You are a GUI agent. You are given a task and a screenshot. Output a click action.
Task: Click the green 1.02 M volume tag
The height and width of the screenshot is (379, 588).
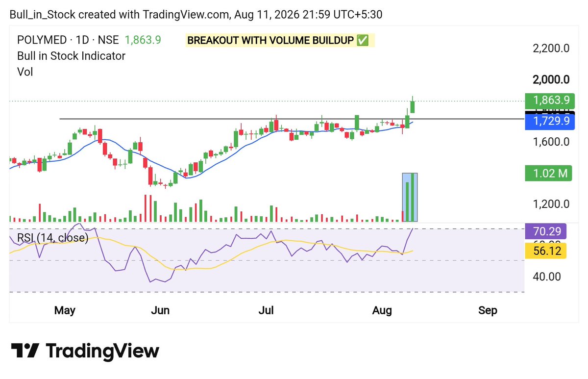(548, 173)
